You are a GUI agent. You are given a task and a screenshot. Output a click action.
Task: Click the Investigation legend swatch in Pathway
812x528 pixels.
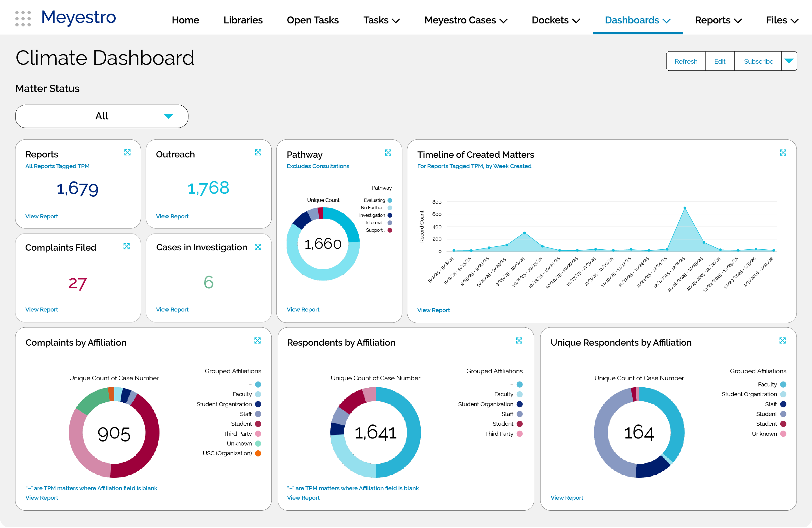[390, 215]
